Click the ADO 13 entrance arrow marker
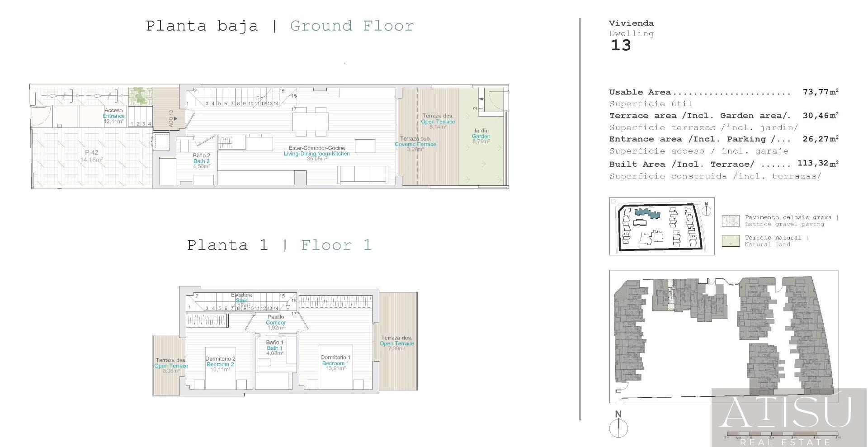Screen dimensions: 868x447 175,118
